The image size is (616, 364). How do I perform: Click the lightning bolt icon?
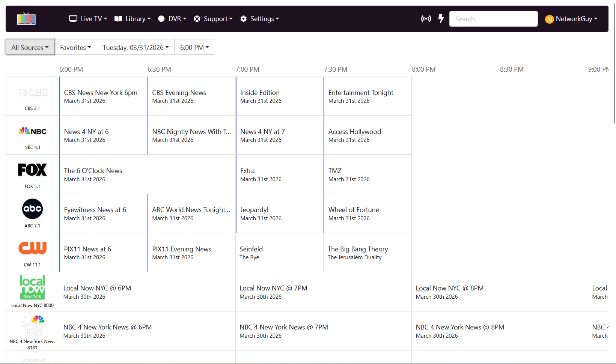(441, 19)
